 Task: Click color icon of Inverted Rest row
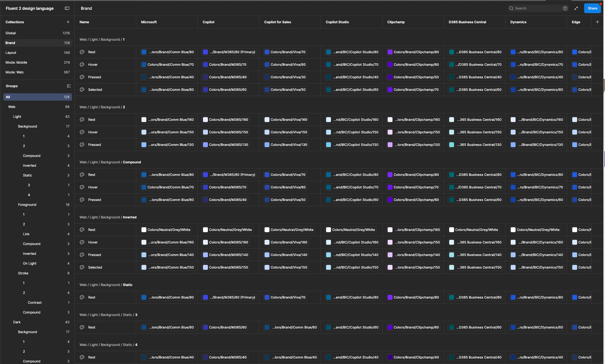[x=82, y=230]
